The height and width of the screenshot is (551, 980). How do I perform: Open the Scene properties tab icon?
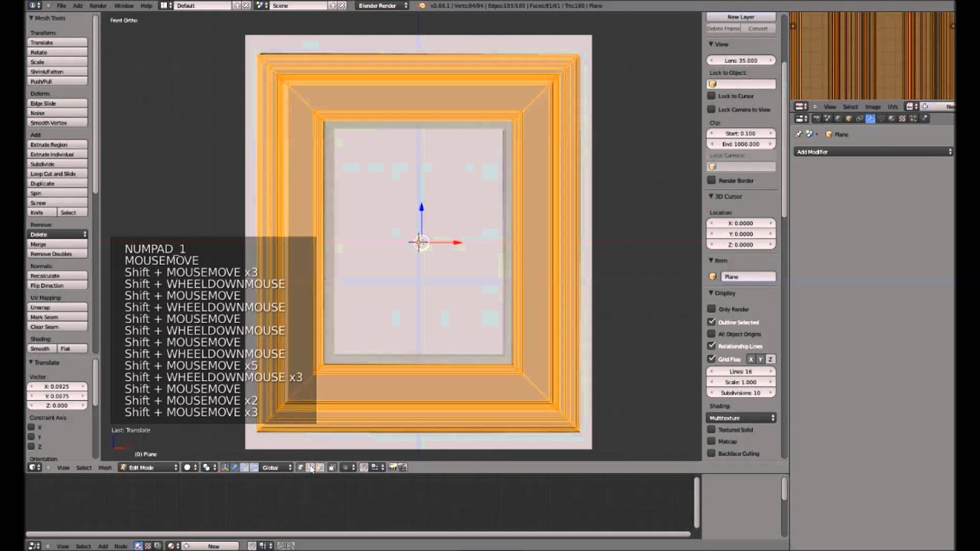point(828,119)
